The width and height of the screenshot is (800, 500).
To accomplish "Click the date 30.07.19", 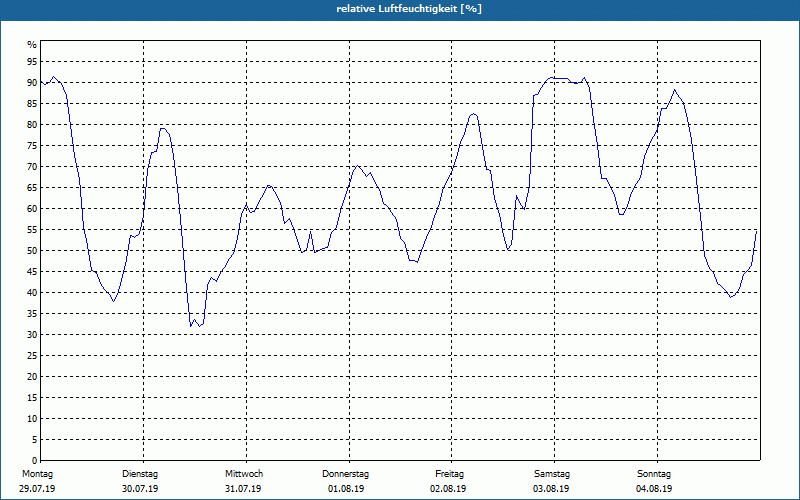I will pos(140,489).
